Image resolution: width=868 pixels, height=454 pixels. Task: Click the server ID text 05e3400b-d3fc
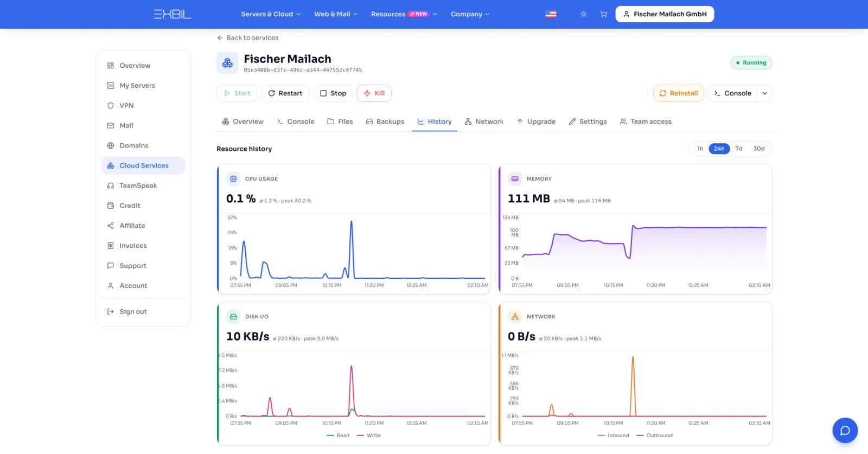(x=303, y=70)
